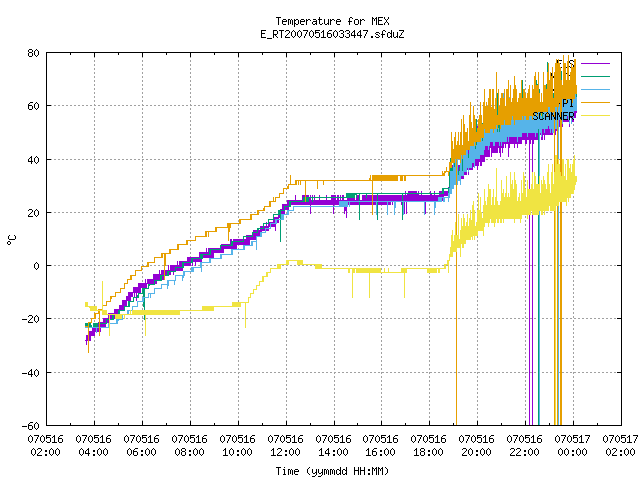Click the x-axis tick label 070516 10:00

238,446
